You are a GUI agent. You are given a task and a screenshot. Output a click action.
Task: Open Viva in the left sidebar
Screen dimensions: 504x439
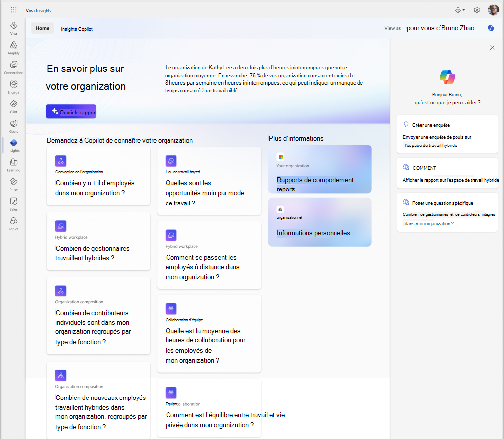pyautogui.click(x=14, y=28)
